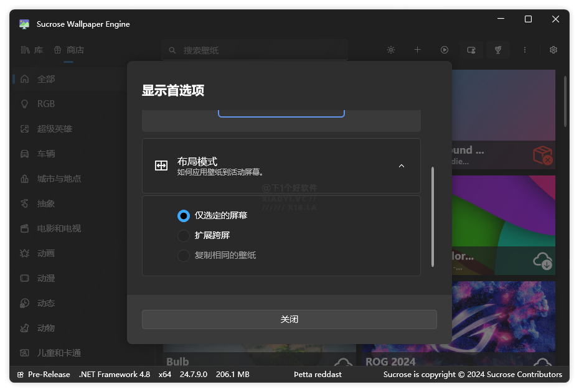Click the icon beside 超级英雄
This screenshot has width=579, height=392.
pos(24,129)
